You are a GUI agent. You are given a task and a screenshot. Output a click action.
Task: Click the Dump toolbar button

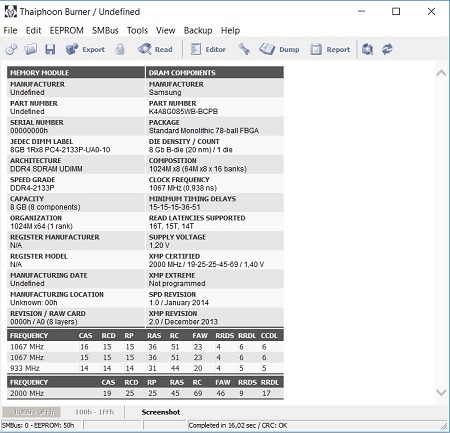pyautogui.click(x=279, y=49)
